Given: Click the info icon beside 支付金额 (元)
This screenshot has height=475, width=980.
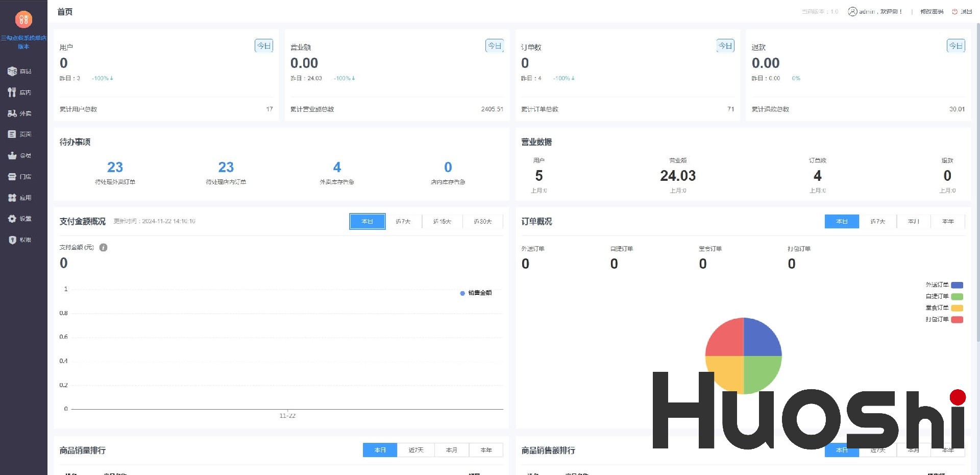Looking at the screenshot, I should (x=103, y=248).
